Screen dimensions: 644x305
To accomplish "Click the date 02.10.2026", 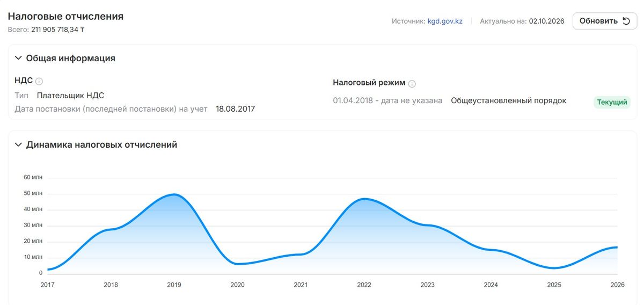I will click(x=547, y=21).
